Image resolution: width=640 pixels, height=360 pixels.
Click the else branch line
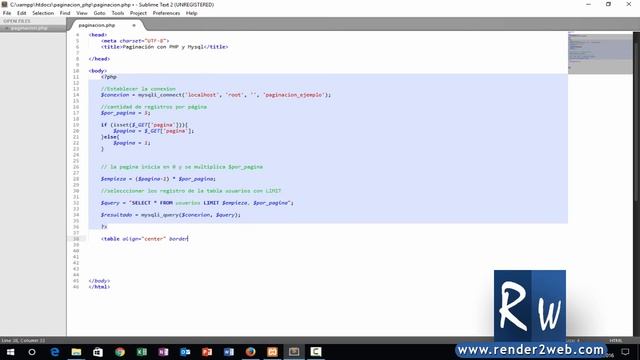pyautogui.click(x=110, y=137)
